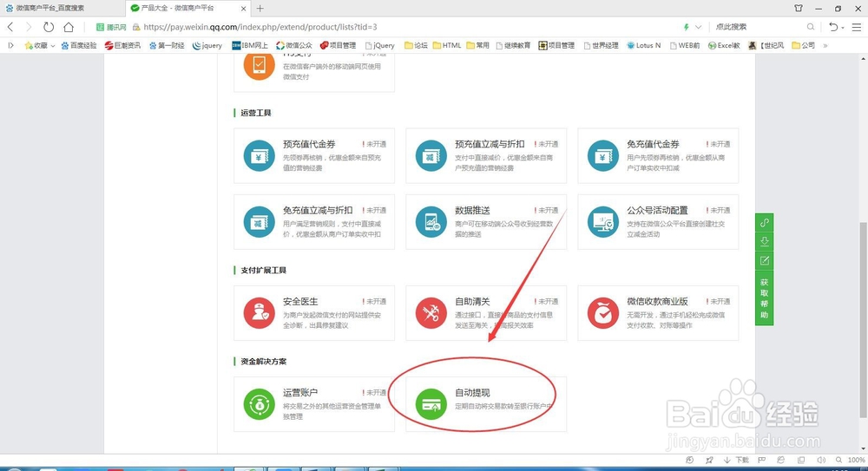This screenshot has width=868, height=471.
Task: Click the green link icon in side toolbar
Action: tap(765, 223)
